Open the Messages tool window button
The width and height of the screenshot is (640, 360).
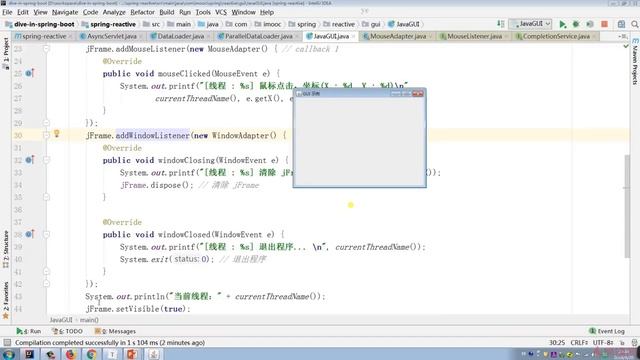click(x=115, y=331)
